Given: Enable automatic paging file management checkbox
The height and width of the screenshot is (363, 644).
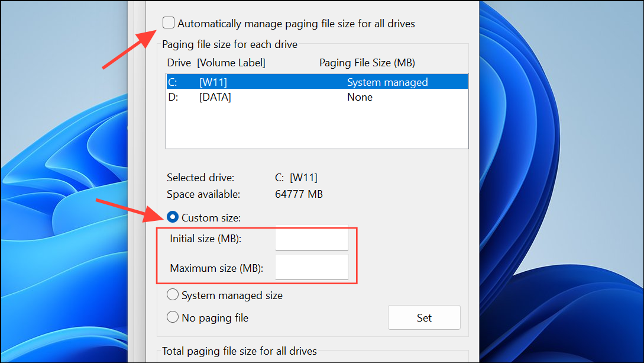Looking at the screenshot, I should [169, 24].
